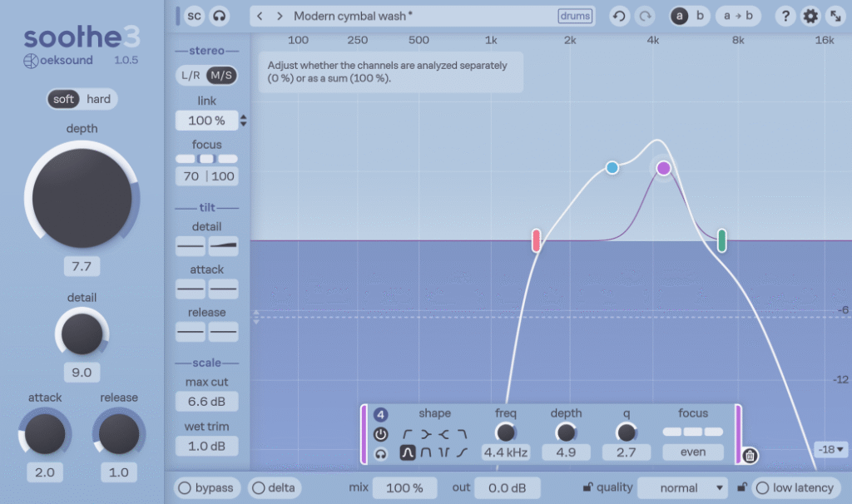Toggle band 4 power icon
This screenshot has width=852, height=504.
click(x=380, y=434)
